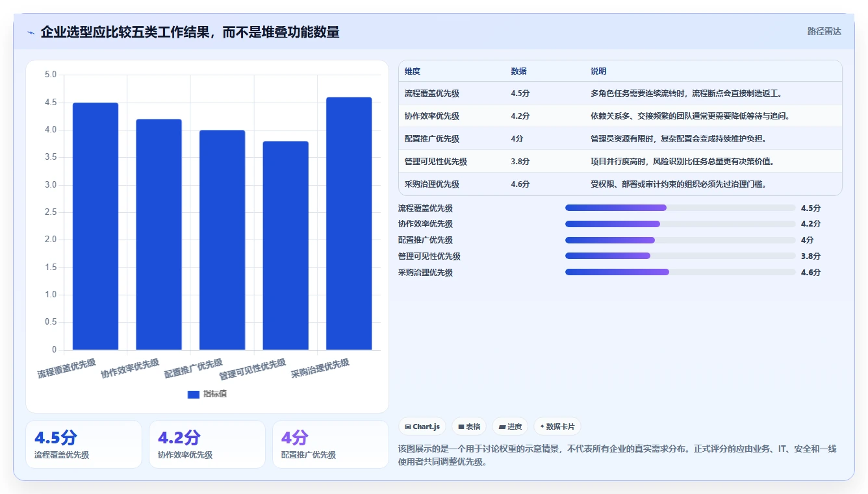
Task: Select the Chart.js chip
Action: [422, 426]
